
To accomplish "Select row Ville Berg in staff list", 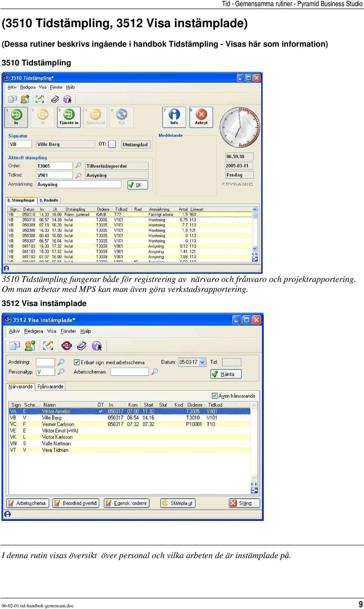I will click(129, 418).
